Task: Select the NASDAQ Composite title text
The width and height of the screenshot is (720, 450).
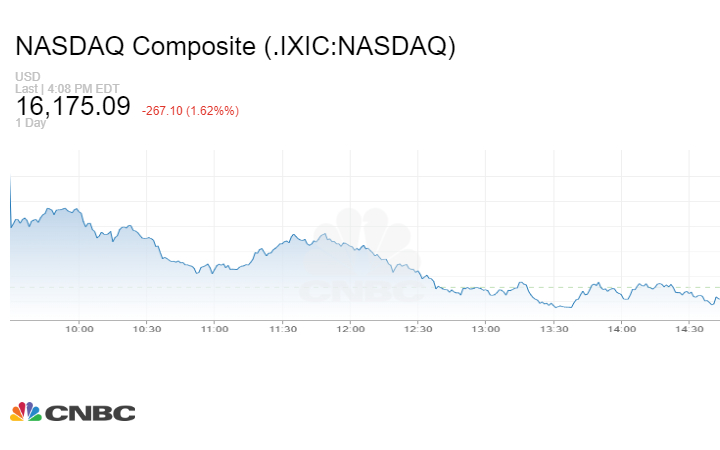Action: coord(236,46)
